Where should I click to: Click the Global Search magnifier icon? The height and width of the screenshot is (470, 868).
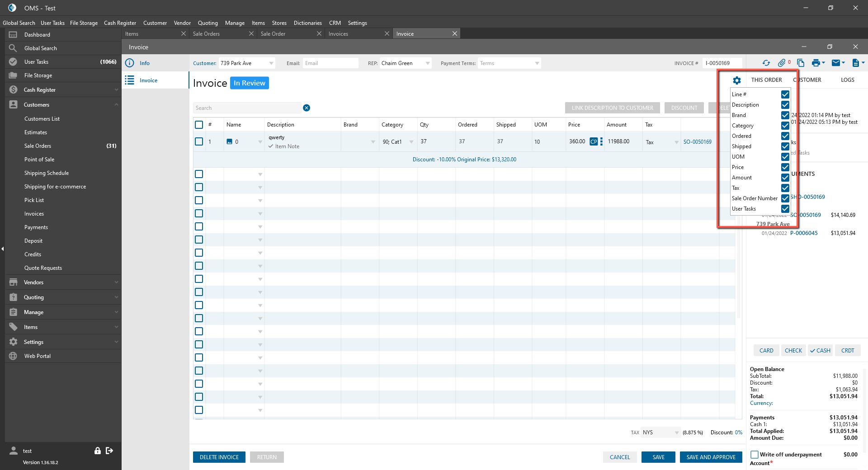13,48
